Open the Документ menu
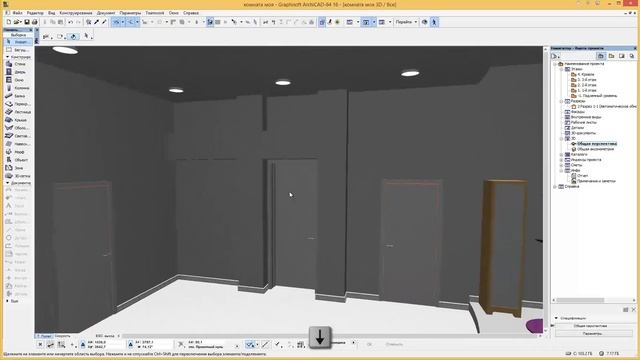Image resolution: width=640 pixels, height=360 pixels. (106, 13)
